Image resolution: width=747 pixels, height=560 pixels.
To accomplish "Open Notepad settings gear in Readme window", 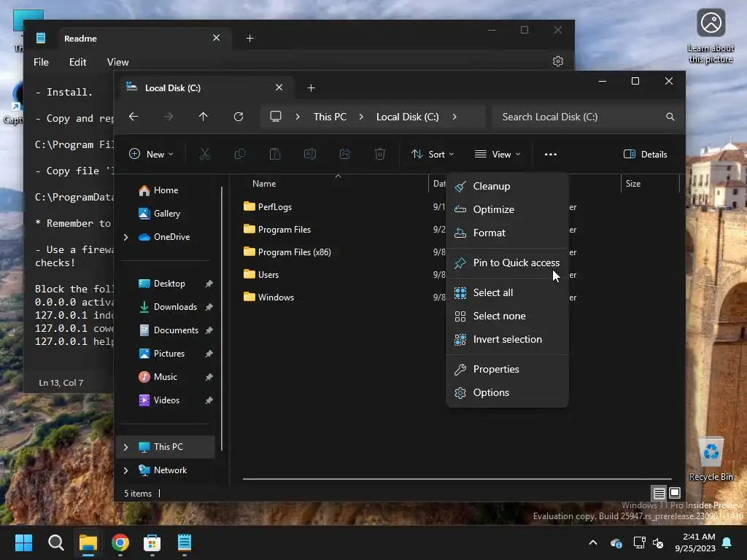I will point(558,61).
